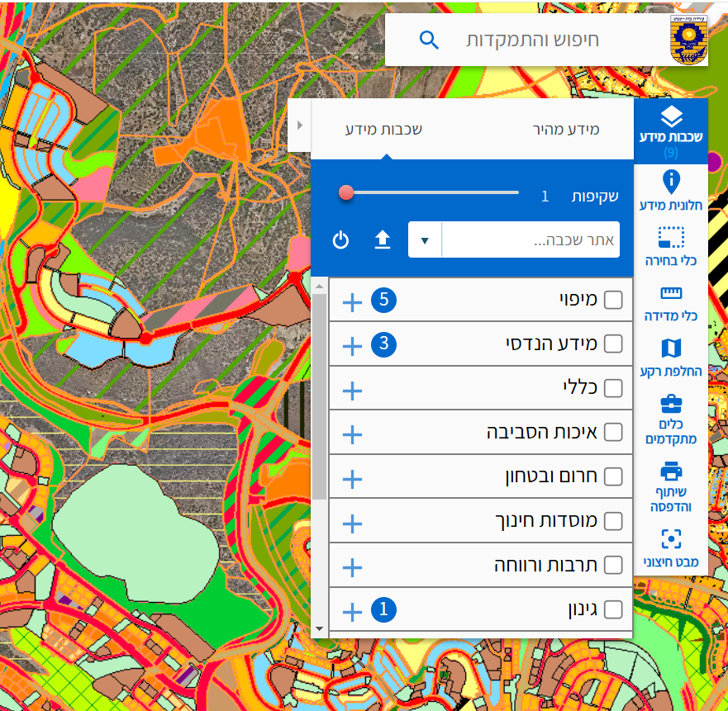Image resolution: width=728 pixels, height=711 pixels.
Task: Switch to the שכבות מידע tab
Action: coord(383,129)
